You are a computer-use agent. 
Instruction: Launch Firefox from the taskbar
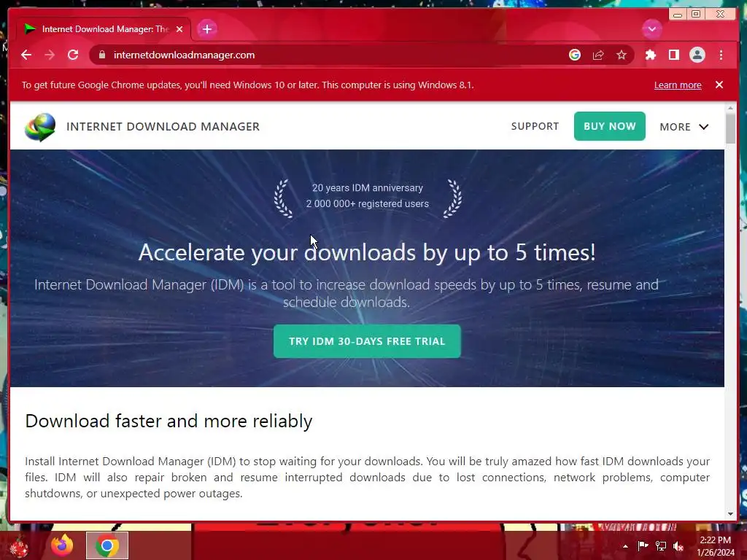[63, 545]
